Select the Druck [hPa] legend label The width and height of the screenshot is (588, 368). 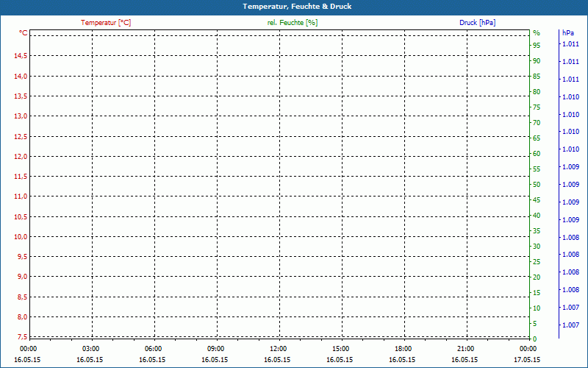(477, 23)
